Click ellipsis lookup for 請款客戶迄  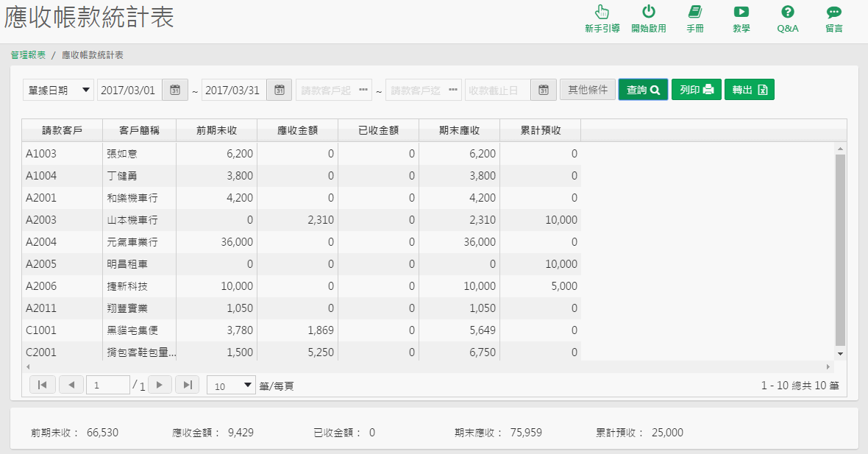click(x=453, y=90)
